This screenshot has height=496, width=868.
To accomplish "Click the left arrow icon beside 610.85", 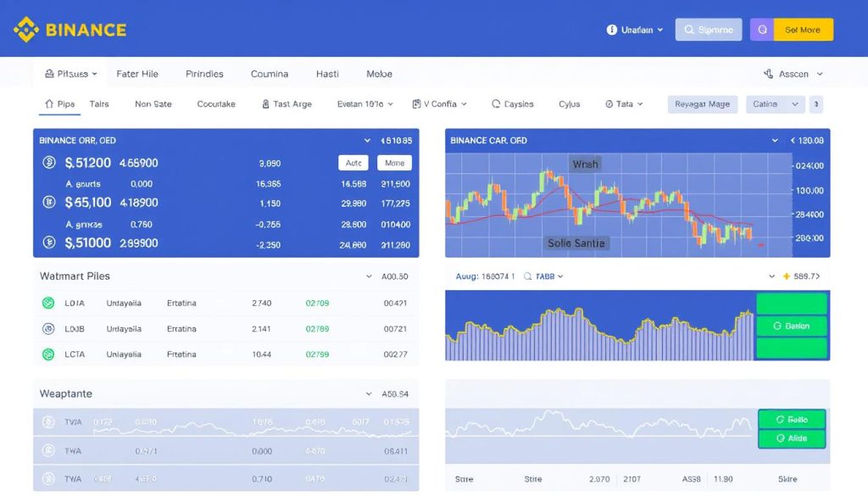I will 382,141.
